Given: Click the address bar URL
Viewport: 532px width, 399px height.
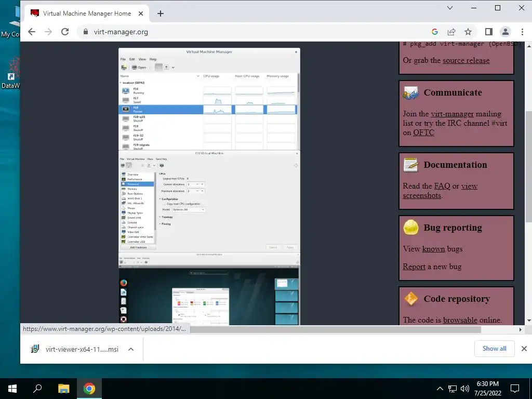Looking at the screenshot, I should [121, 32].
